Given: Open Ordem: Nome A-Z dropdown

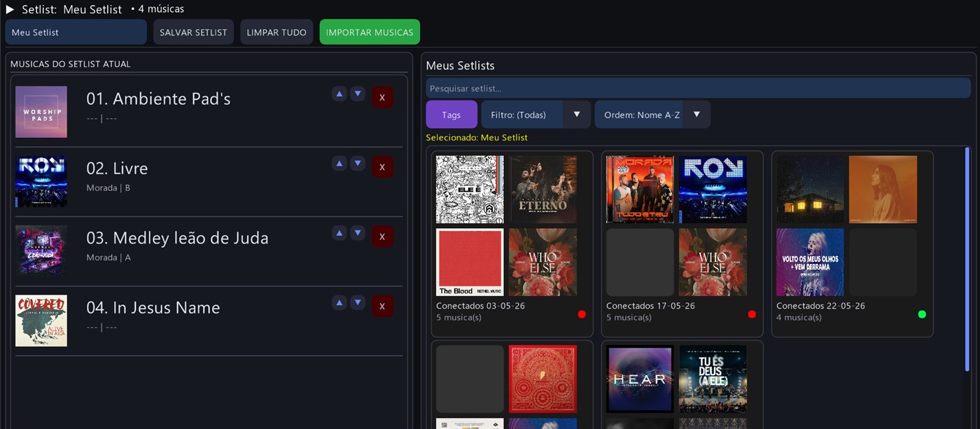Looking at the screenshot, I should tap(652, 115).
